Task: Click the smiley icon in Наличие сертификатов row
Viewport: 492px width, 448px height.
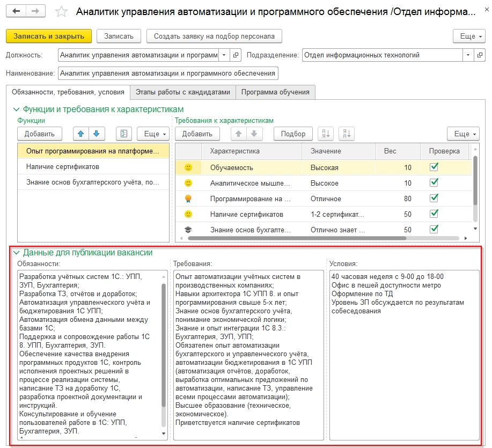Action: click(188, 214)
